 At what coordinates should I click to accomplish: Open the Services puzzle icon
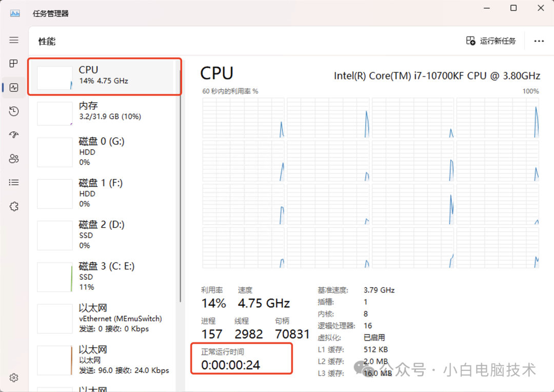pos(14,206)
